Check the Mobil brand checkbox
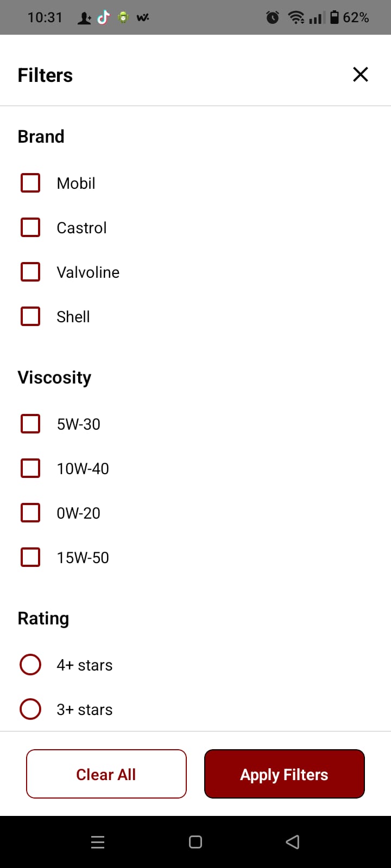Screen dimensions: 391x868 pos(30,183)
